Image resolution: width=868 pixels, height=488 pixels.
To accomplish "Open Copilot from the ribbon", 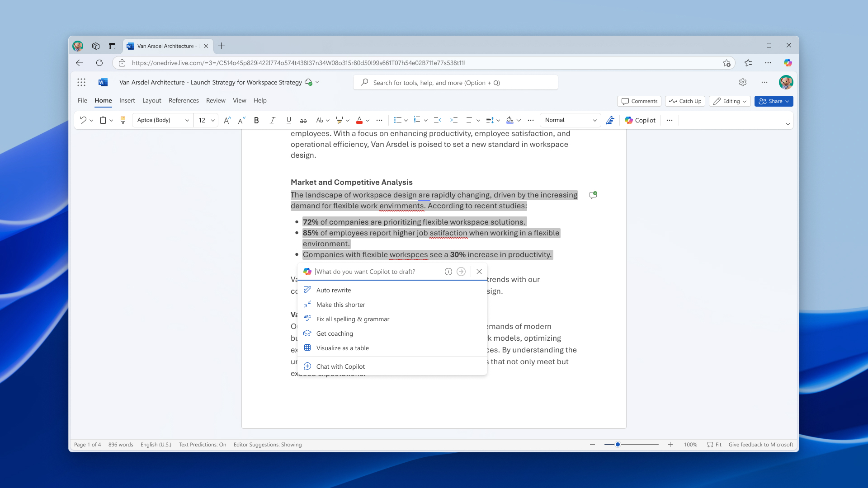I will 639,120.
